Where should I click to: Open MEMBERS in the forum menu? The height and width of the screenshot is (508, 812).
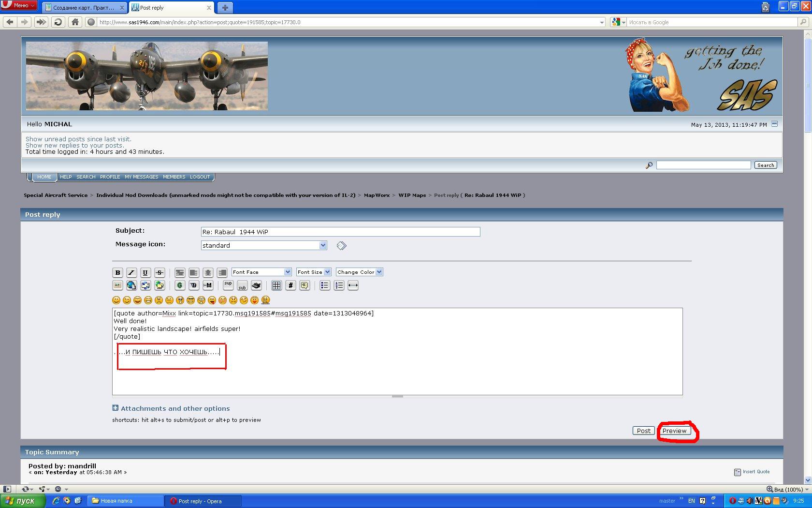coord(174,177)
